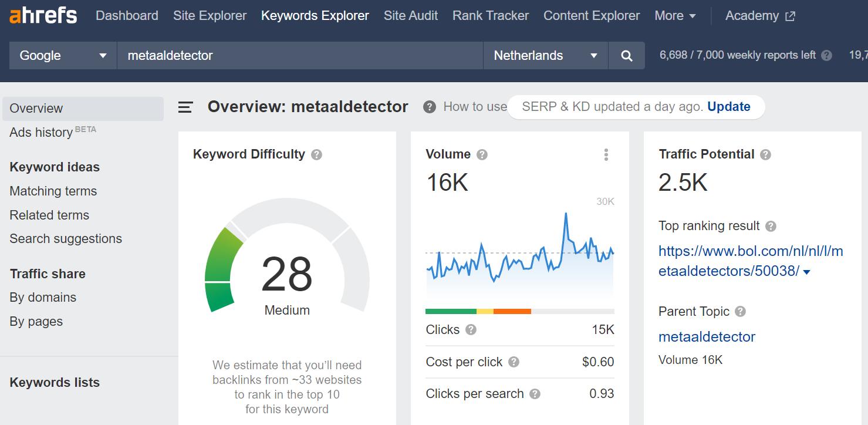The image size is (868, 425).
Task: Click the $0.60 cost per click value
Action: 598,362
